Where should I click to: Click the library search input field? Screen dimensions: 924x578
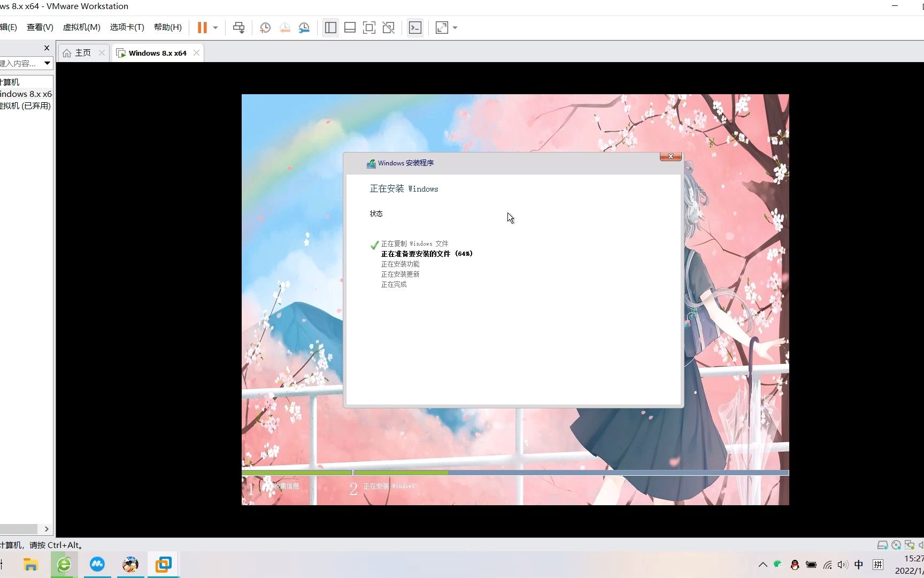pos(20,63)
